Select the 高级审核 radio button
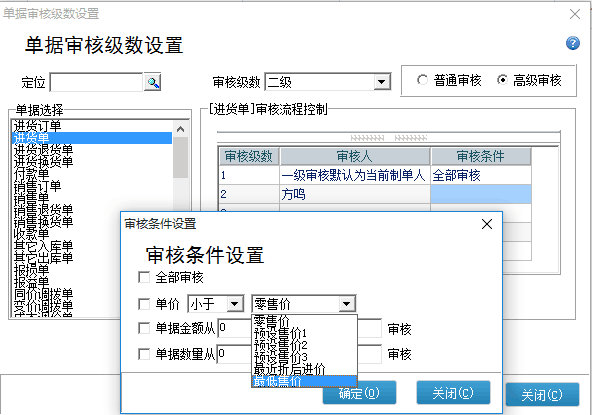The image size is (592, 415). pyautogui.click(x=502, y=80)
